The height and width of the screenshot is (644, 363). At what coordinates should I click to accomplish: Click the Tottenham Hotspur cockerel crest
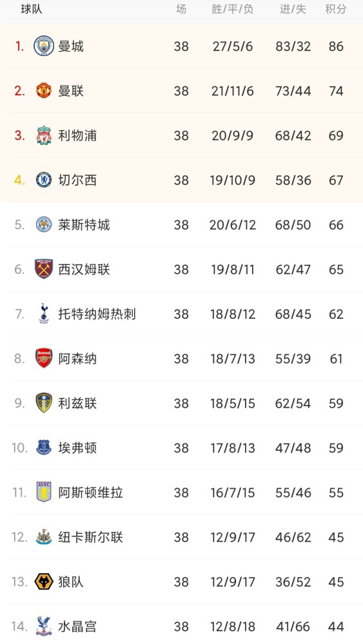[x=44, y=314]
